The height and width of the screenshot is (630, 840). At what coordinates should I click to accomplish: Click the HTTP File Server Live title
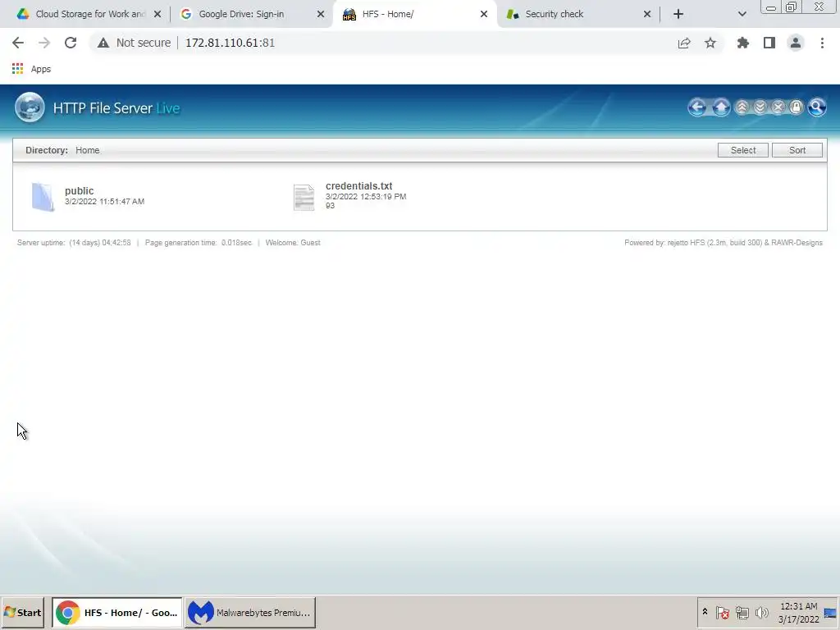click(x=116, y=108)
